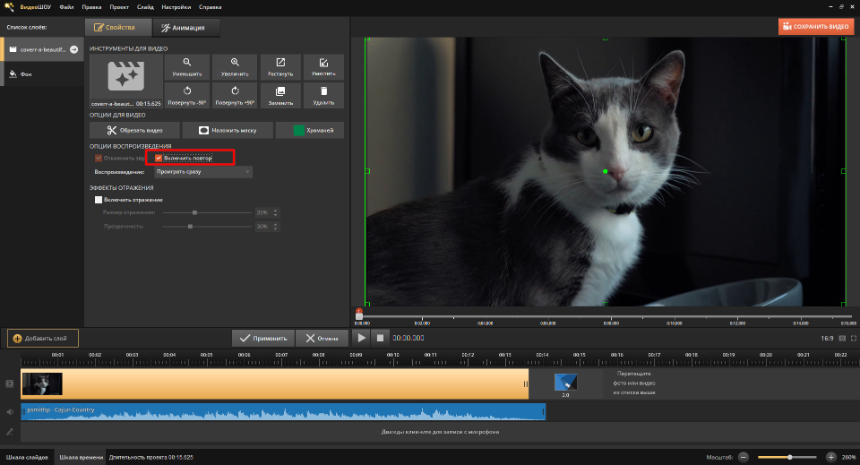Toggle the Отключить звук checkbox
The width and height of the screenshot is (860, 465).
click(98, 157)
